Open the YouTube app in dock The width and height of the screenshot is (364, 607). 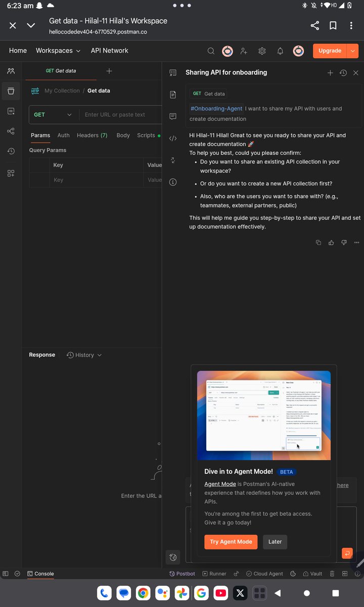[220, 593]
